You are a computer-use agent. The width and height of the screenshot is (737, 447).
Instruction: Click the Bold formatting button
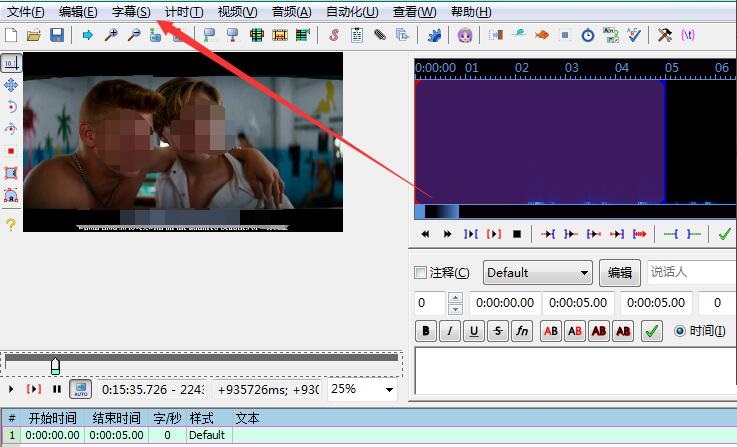pyautogui.click(x=426, y=331)
